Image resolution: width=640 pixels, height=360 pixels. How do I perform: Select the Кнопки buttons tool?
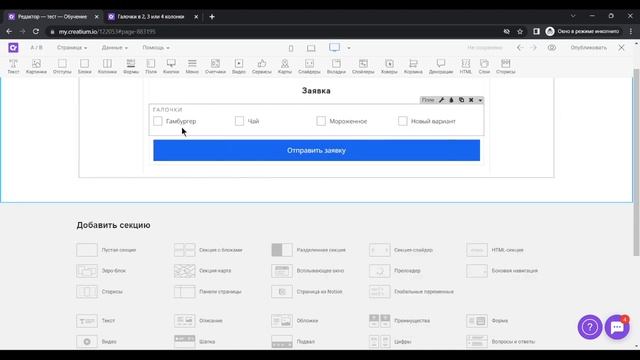click(x=171, y=67)
